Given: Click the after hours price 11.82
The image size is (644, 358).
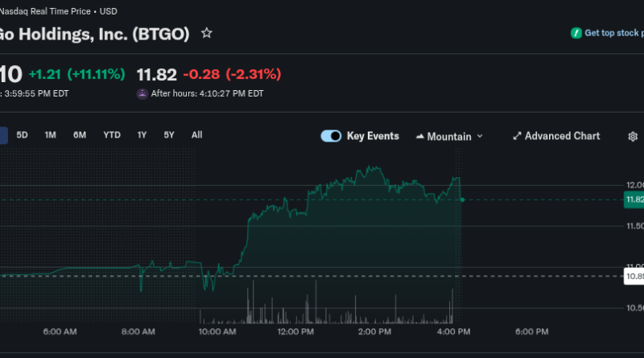Looking at the screenshot, I should tap(155, 75).
